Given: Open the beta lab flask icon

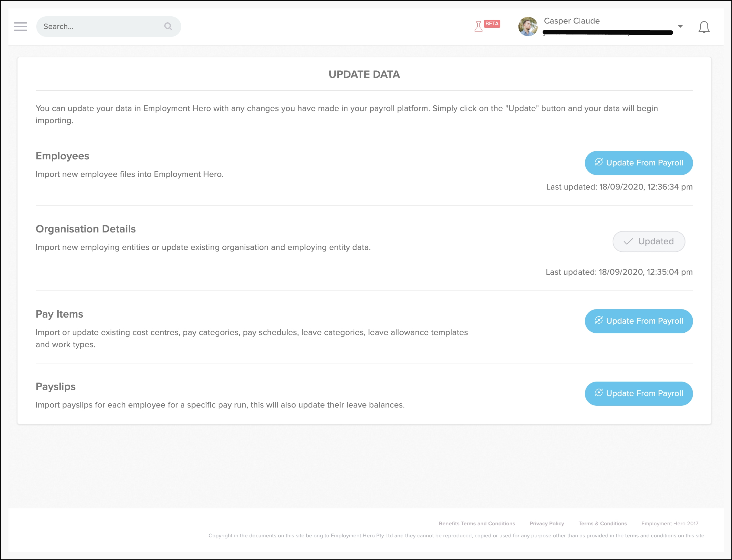Looking at the screenshot, I should pos(478,27).
